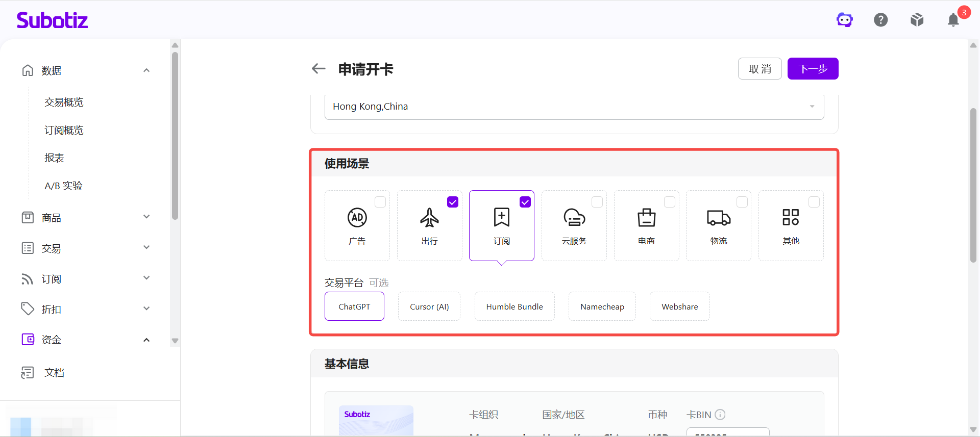The width and height of the screenshot is (980, 437).
Task: Open 交易概览 in the sidebar
Action: pos(64,102)
